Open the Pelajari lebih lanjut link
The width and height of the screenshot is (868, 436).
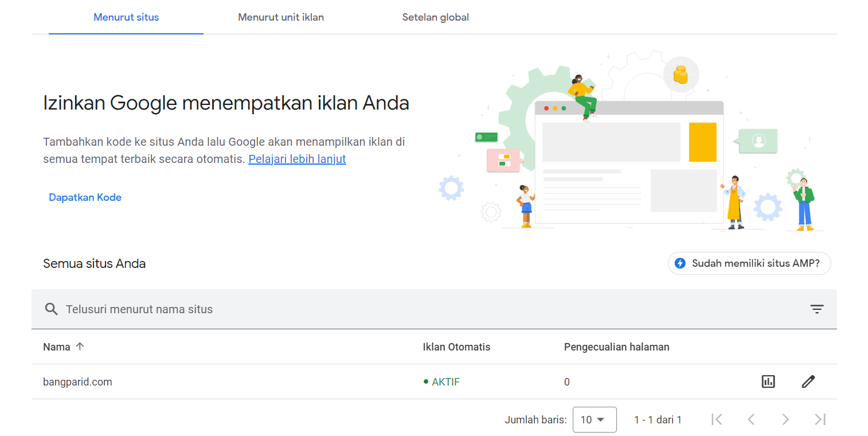click(297, 159)
